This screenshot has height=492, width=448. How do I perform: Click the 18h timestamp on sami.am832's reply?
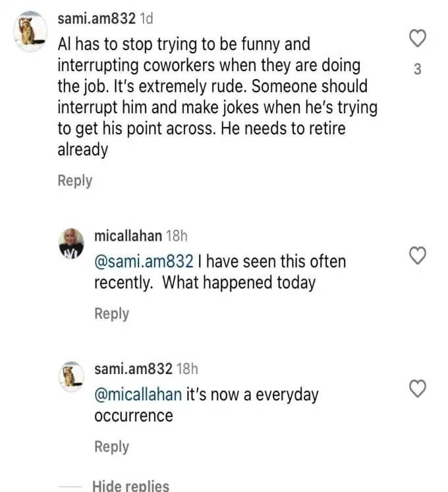click(x=187, y=369)
